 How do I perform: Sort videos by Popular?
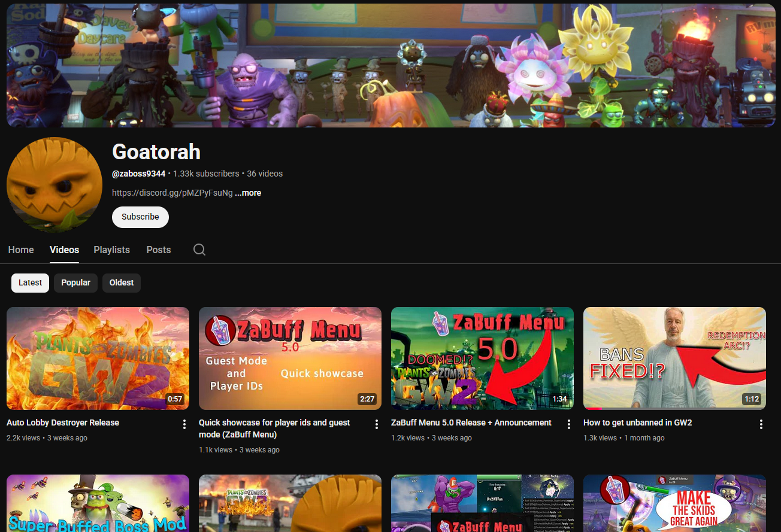click(75, 282)
